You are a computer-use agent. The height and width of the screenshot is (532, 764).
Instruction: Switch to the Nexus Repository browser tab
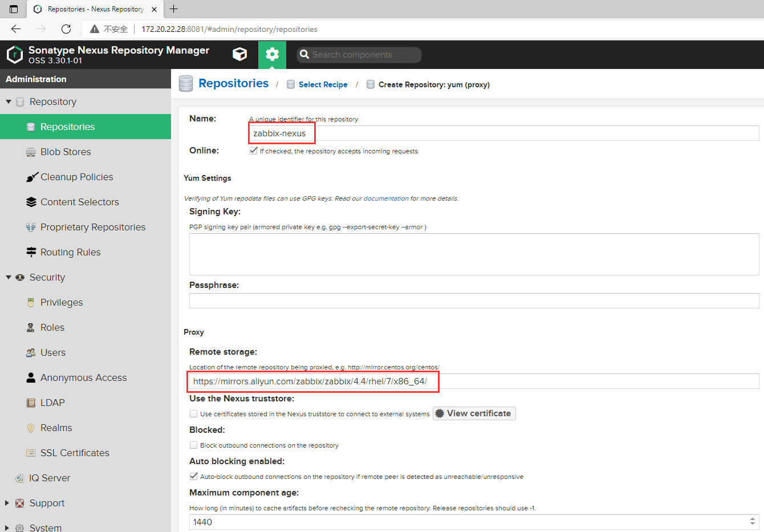click(95, 9)
